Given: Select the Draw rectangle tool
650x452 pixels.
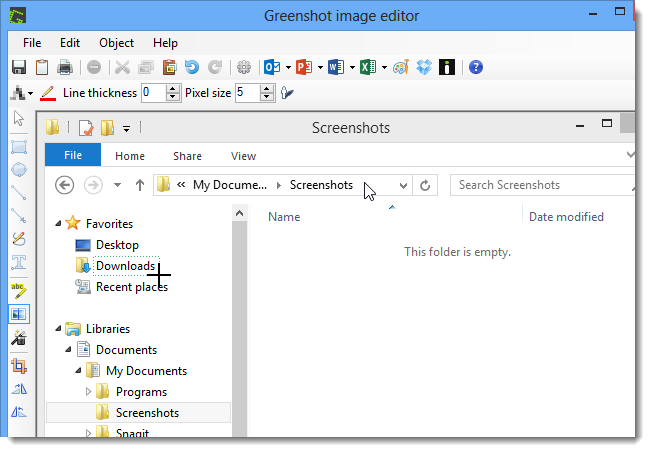Looking at the screenshot, I should pos(18,145).
